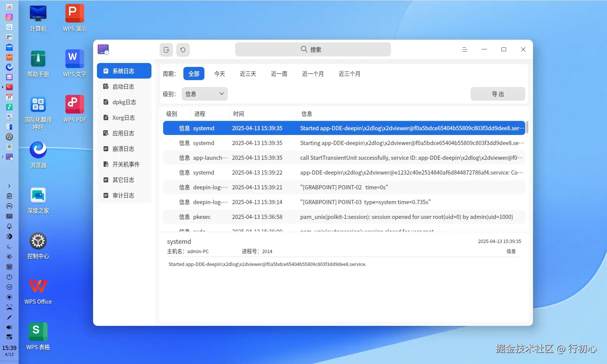The height and width of the screenshot is (364, 607).
Task: Open the WPS PDF desktop icon
Action: pos(74,109)
